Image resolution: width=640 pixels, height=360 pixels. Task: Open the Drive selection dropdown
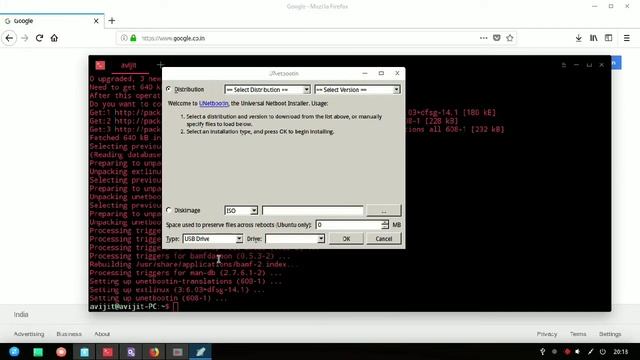[295, 239]
